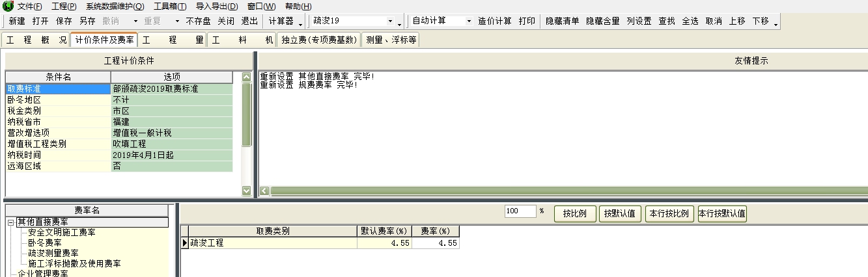Click the 增值税一般计税 option cell
Viewport: 868px width, 277px height.
pos(171,133)
